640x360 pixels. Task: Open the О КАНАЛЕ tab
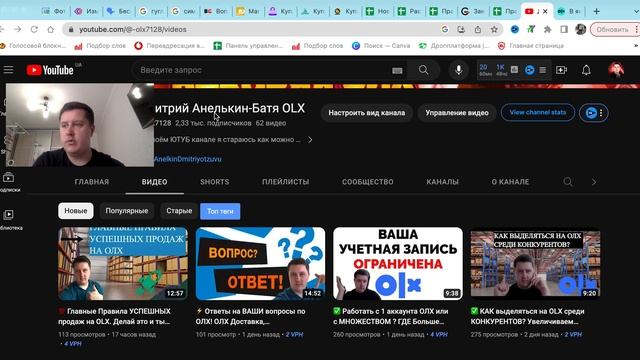click(510, 182)
